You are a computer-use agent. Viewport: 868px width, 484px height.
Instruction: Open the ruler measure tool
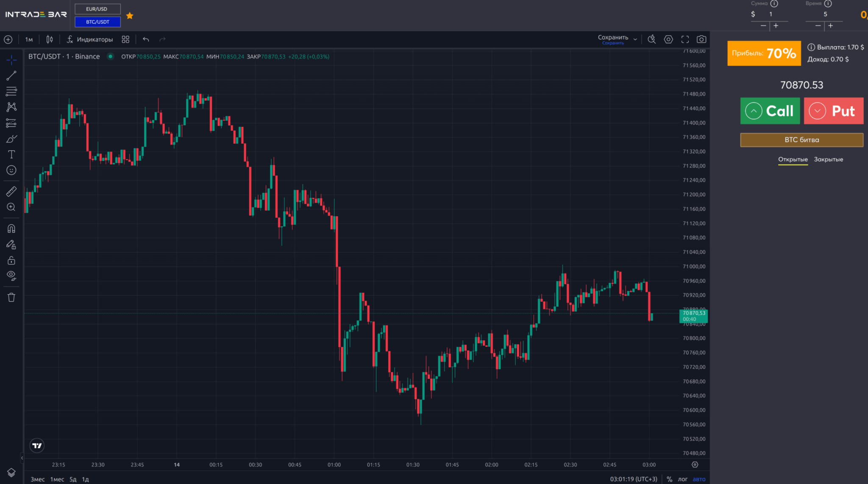(x=11, y=192)
